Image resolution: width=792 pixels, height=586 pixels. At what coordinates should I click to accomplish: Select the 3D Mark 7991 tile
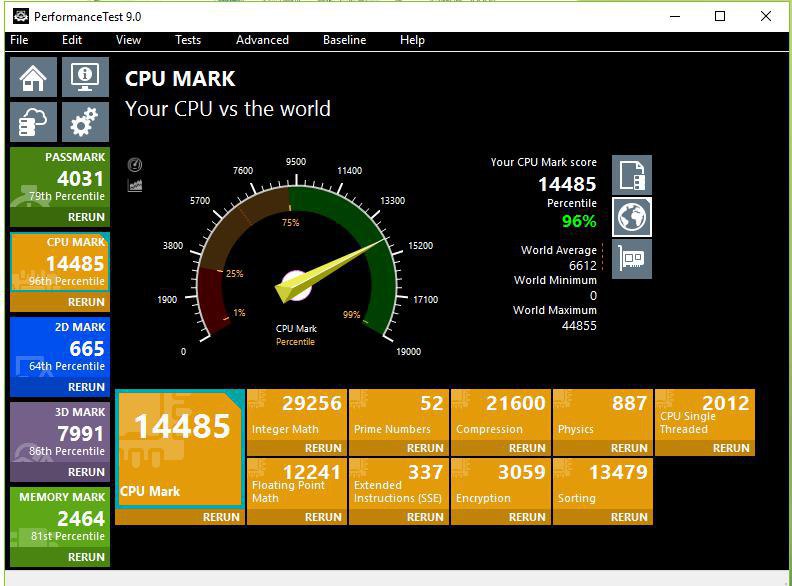click(60, 432)
